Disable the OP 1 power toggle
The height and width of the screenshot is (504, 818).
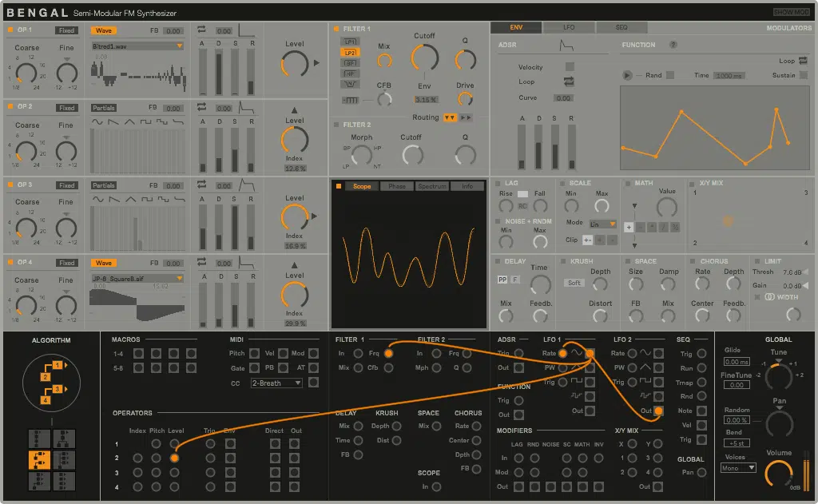10,30
